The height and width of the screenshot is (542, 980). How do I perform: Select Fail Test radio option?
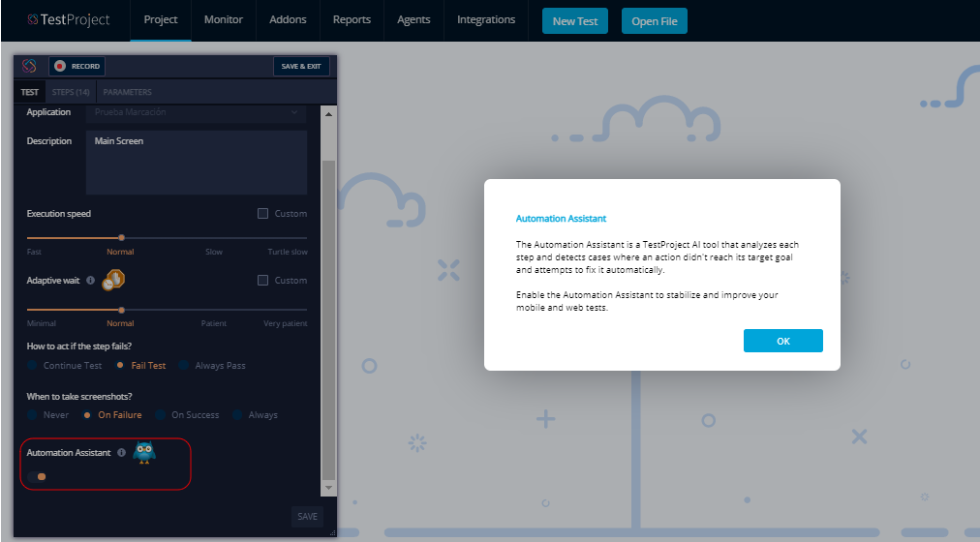[x=120, y=365]
